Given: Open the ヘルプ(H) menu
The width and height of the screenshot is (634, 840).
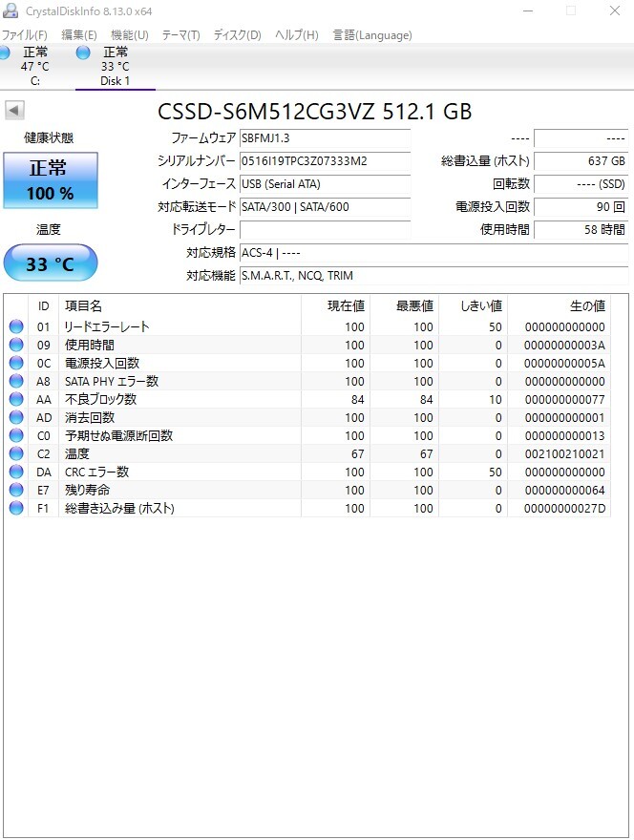Looking at the screenshot, I should [x=297, y=35].
